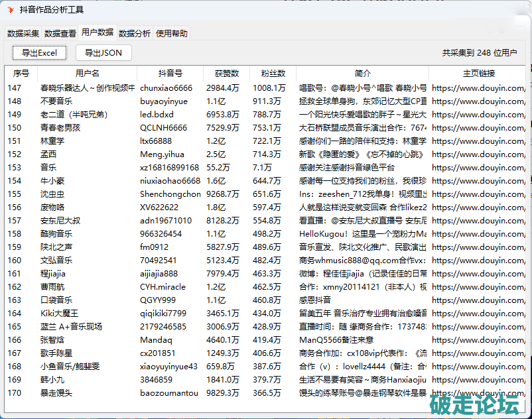Click the douyin ID niuxiaohao6668 cell
Viewport: 532px width, 419px height.
click(x=170, y=181)
